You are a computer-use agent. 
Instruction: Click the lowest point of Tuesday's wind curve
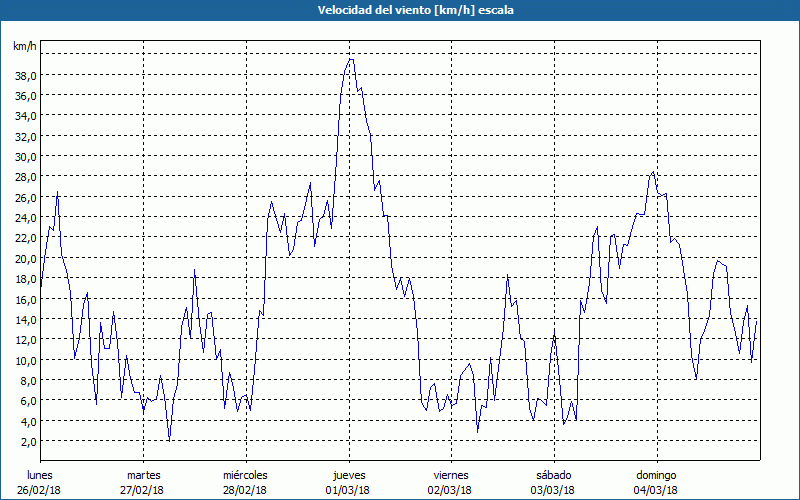169,439
